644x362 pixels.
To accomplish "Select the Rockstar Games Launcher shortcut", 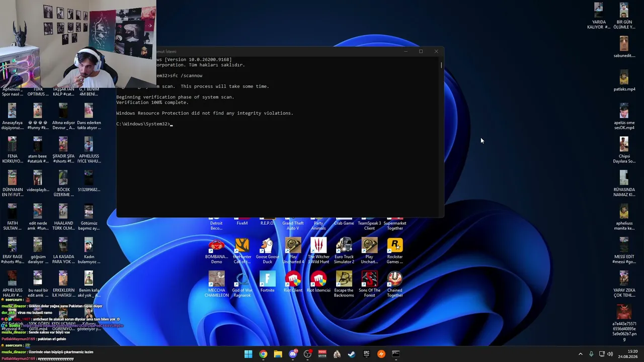I will [x=395, y=251].
